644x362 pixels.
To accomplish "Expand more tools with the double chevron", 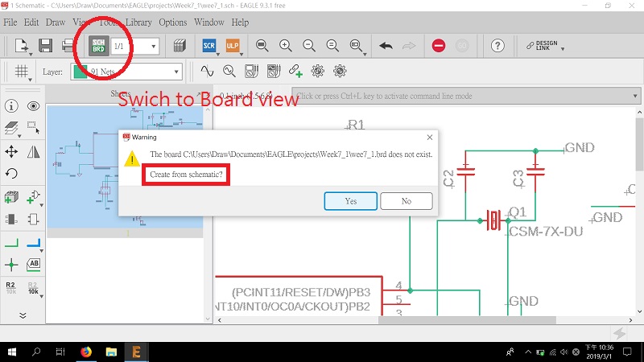I will click(23, 315).
